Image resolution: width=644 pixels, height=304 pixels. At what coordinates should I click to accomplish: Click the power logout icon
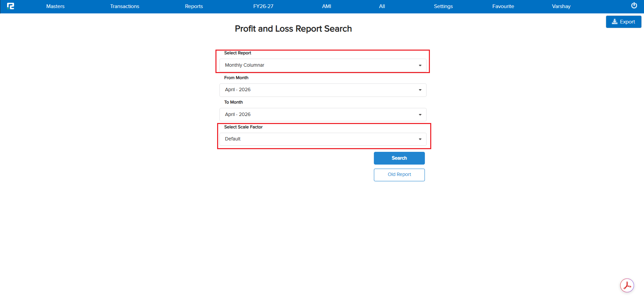pyautogui.click(x=634, y=6)
